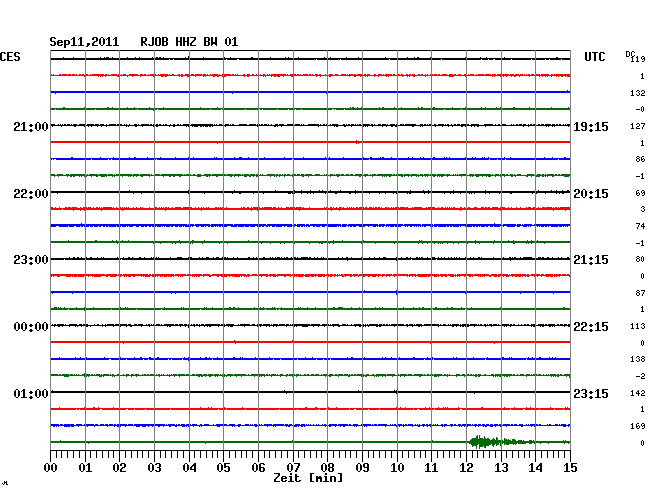Viewport: 650px width, 494px height.
Task: Click the 11 minute axis tick label
Action: click(431, 467)
